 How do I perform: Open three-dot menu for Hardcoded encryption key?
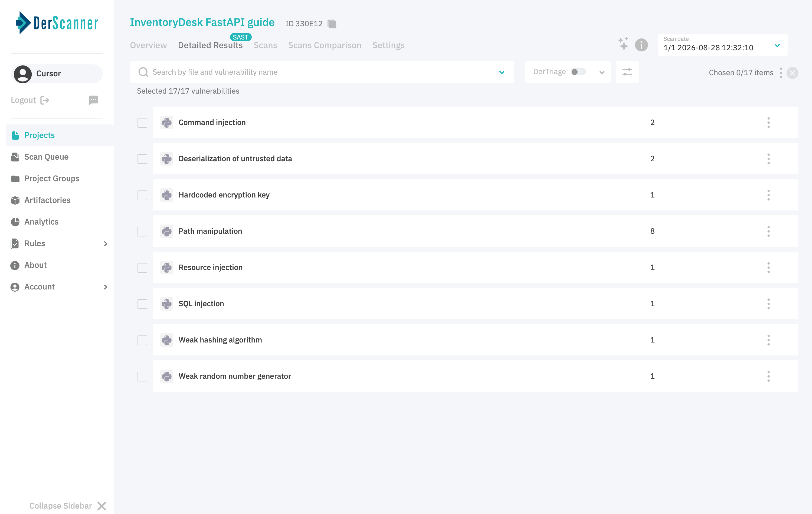tap(768, 195)
